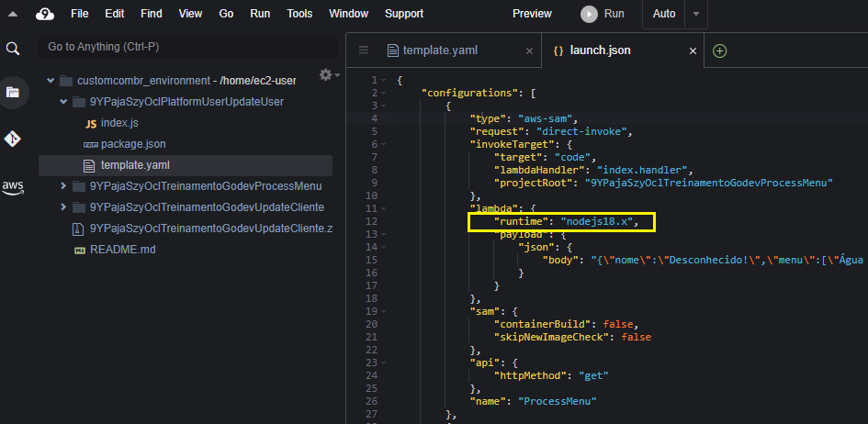Click the projectRoot path value

point(709,183)
